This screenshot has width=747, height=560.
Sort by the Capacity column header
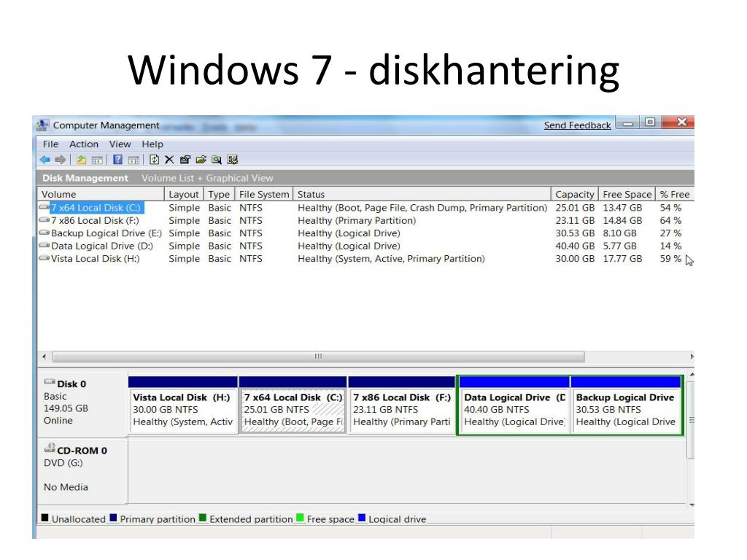[x=575, y=194]
